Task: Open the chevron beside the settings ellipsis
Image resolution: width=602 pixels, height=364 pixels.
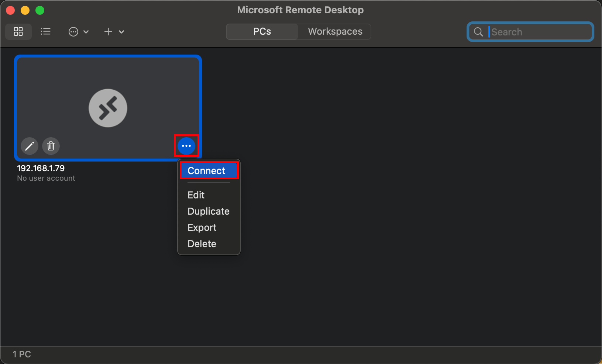Action: [x=87, y=32]
